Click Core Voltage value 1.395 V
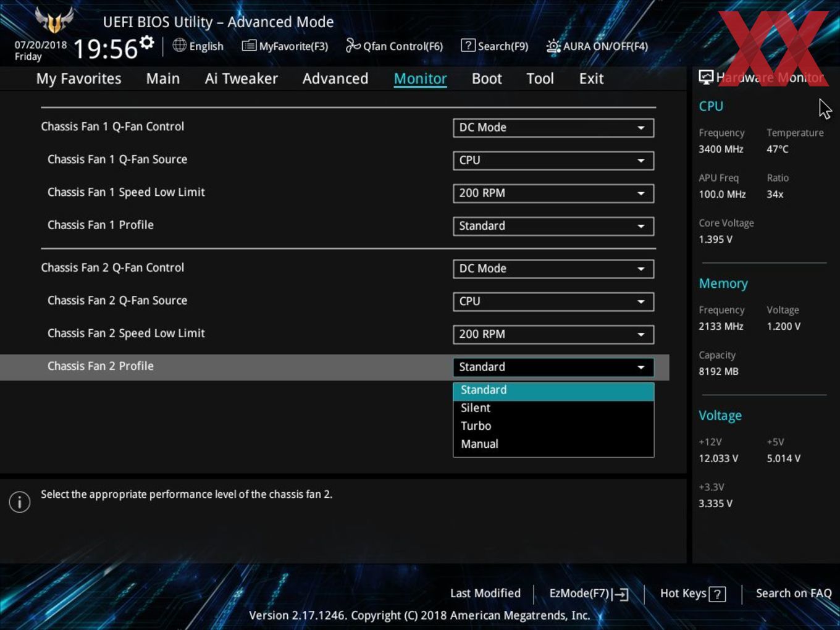Screen dimensions: 840x630 tap(715, 240)
